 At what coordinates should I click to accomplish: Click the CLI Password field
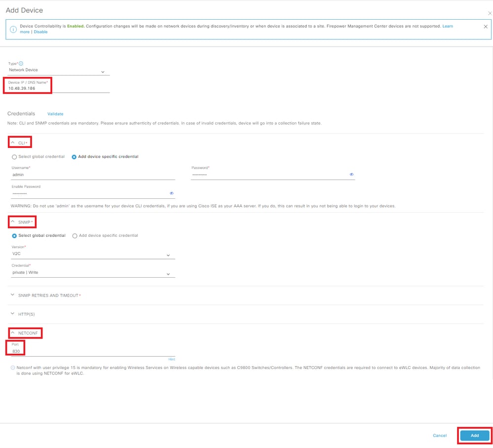click(x=273, y=175)
